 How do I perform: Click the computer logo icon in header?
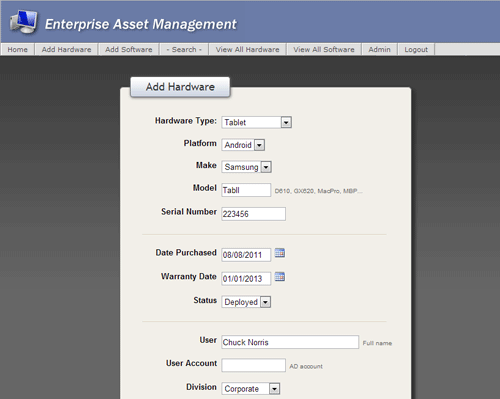click(x=23, y=22)
